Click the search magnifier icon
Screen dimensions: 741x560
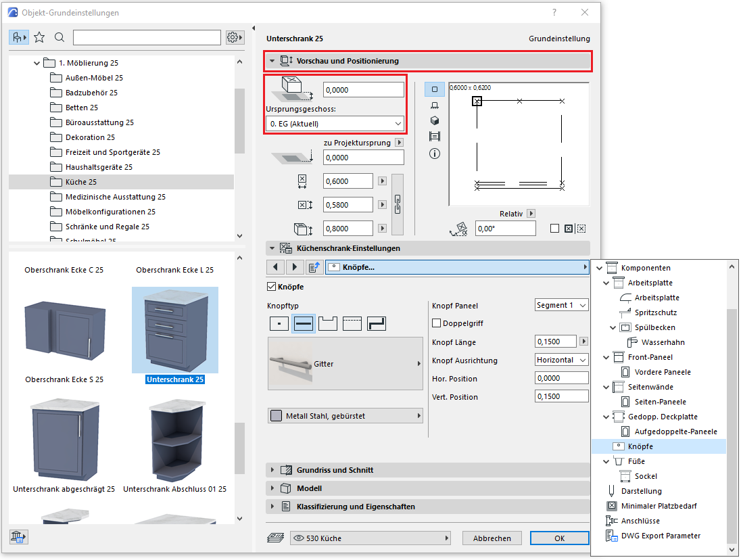pos(59,37)
